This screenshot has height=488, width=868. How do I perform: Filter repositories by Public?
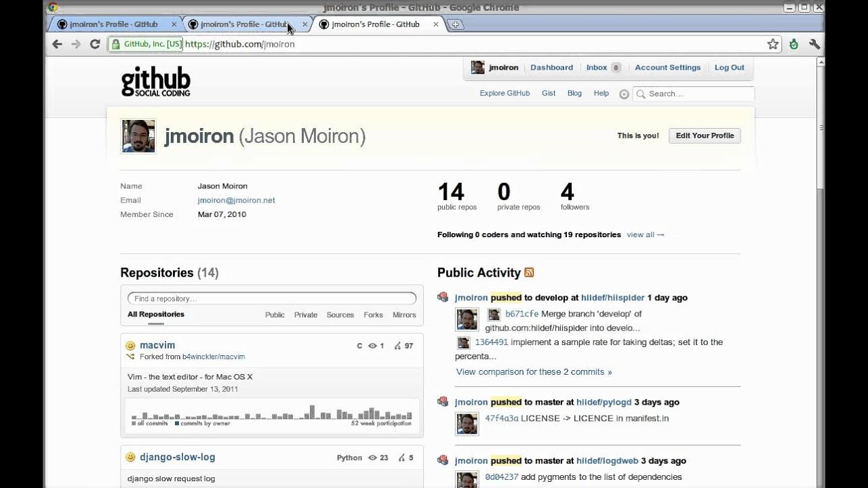275,315
